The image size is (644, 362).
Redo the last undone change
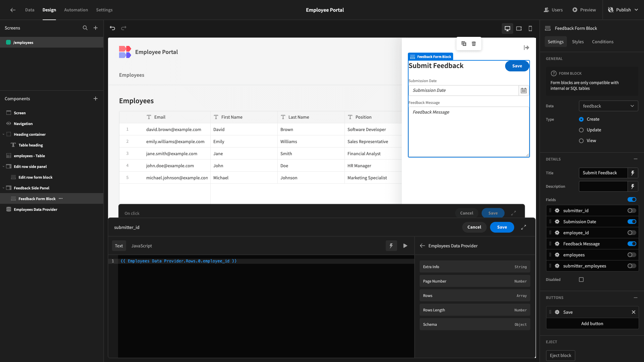(x=124, y=28)
